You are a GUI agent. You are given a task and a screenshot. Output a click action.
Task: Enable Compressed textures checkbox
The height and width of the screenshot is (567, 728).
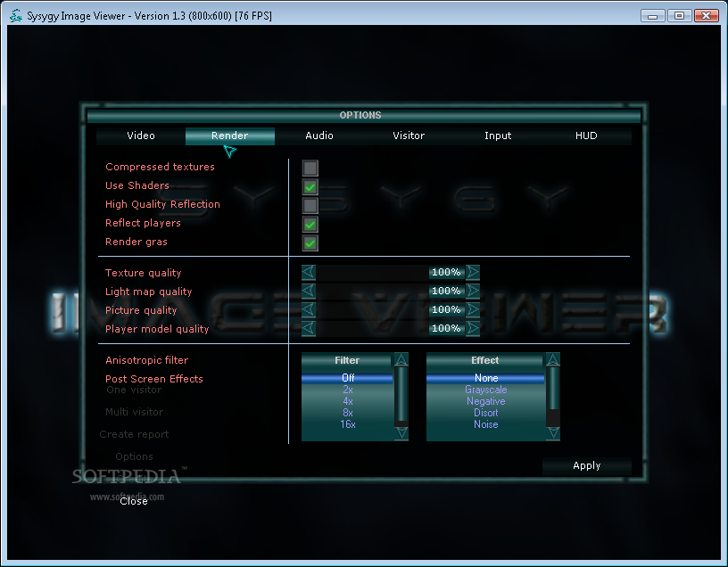pos(310,168)
